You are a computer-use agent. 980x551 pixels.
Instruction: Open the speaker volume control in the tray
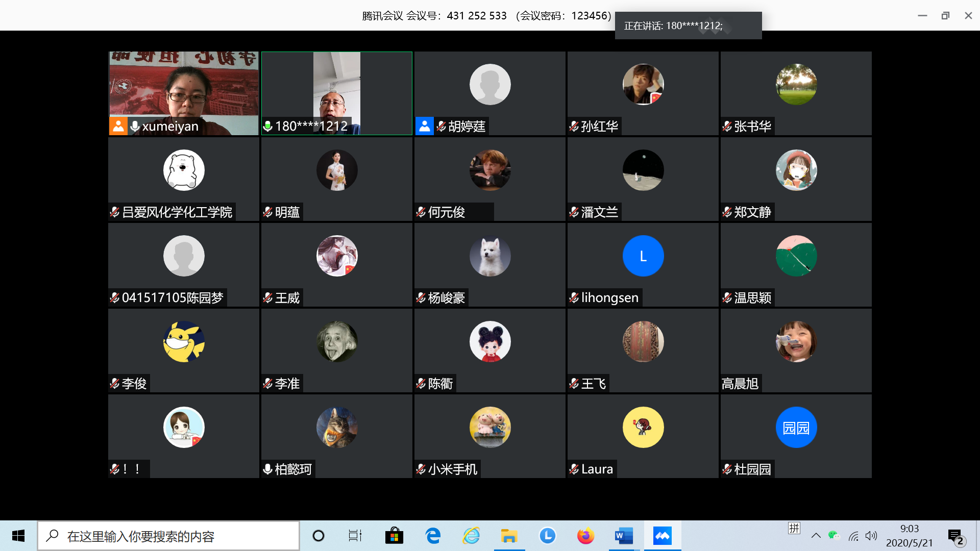click(871, 536)
